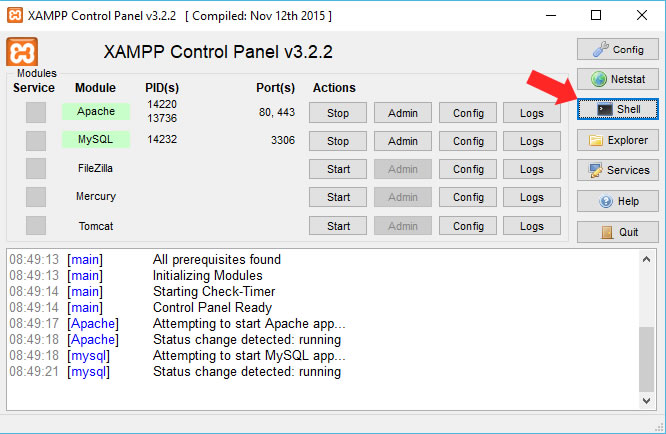This screenshot has height=434, width=666.
Task: Select the MySQL module label
Action: click(96, 139)
